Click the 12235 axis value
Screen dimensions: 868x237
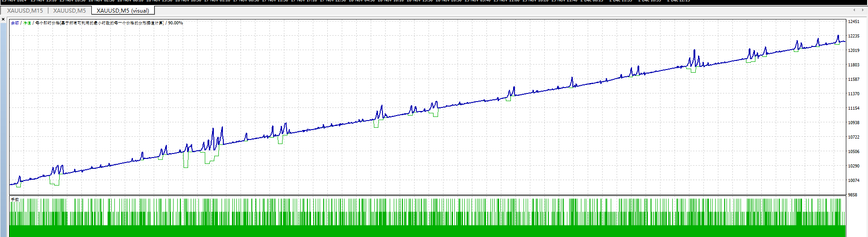[854, 36]
